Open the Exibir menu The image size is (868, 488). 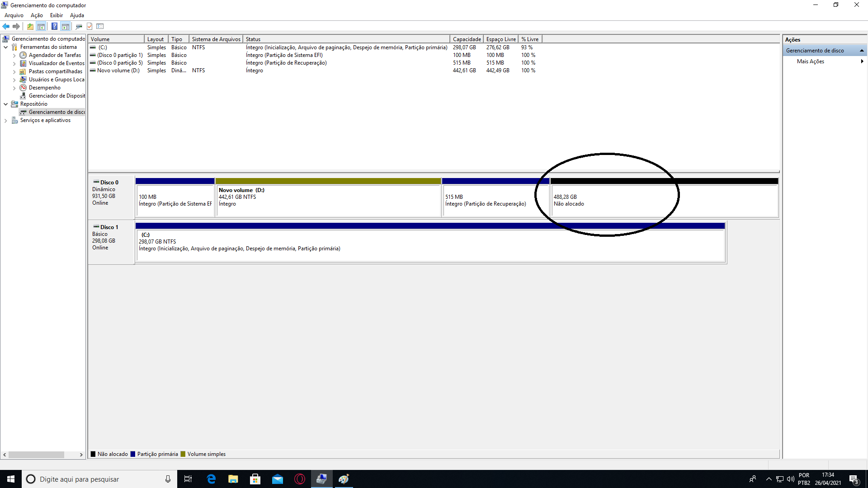[x=57, y=15]
